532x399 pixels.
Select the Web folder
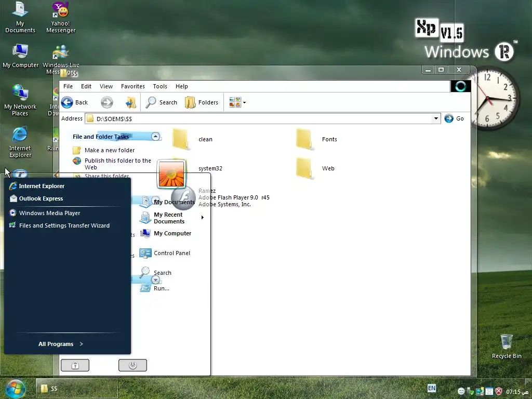[x=315, y=168]
